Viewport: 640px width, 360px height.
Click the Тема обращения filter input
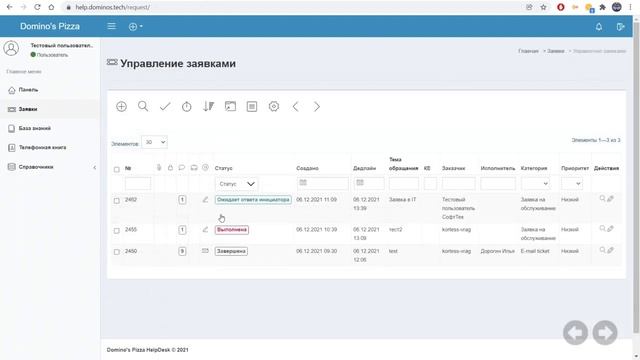point(403,184)
